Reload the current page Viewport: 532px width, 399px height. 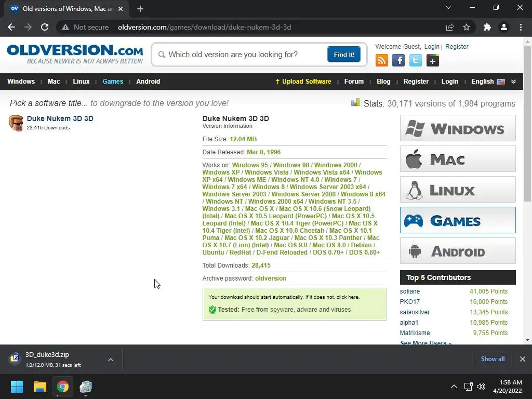tap(45, 27)
